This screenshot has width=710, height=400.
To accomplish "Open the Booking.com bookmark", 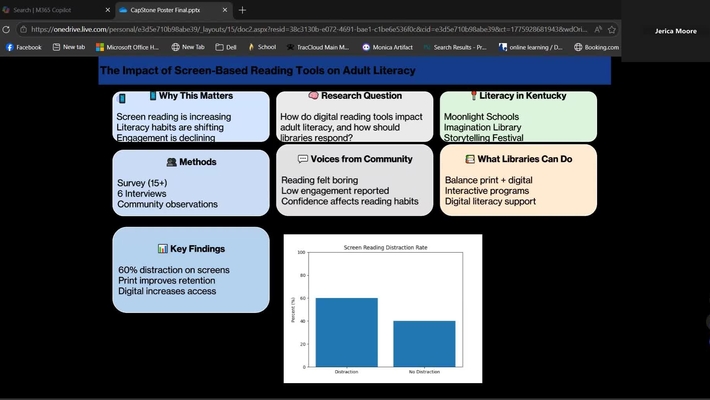I will point(596,47).
